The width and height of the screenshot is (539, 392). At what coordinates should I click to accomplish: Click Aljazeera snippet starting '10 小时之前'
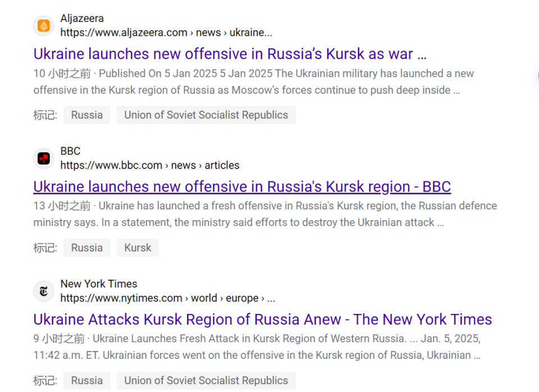pos(254,82)
